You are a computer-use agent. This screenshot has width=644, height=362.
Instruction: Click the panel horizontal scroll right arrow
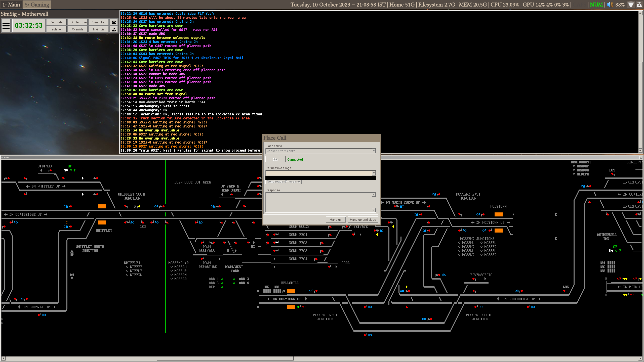coord(640,358)
